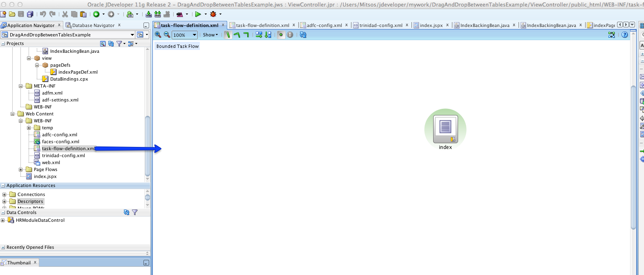Image resolution: width=644 pixels, height=275 pixels.
Task: Zoom out on the task flow diagram
Action: tap(167, 35)
